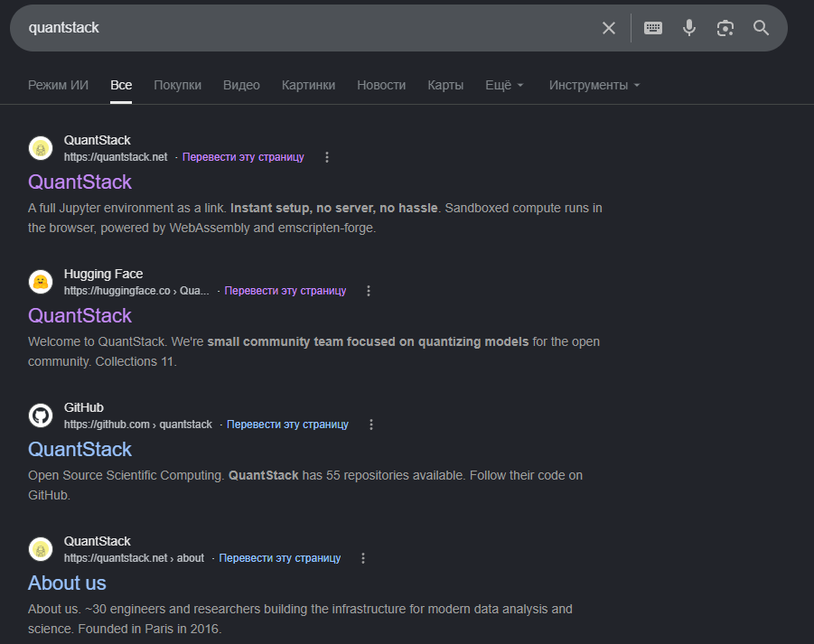The image size is (814, 644).
Task: Click the Jupyter environment snippet text
Action: (x=315, y=218)
